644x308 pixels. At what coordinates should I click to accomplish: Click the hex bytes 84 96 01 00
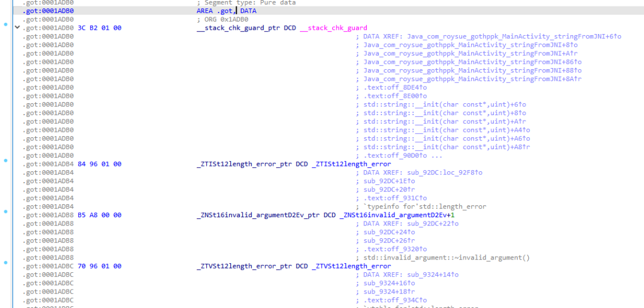coord(100,164)
